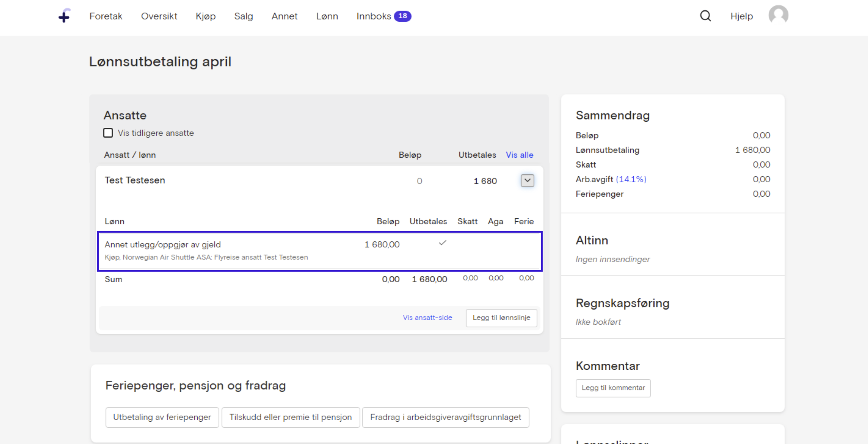Click the Kjøp, Norwegian Air Shuttle ASA description
Screen dimensions: 868x444
click(x=206, y=257)
